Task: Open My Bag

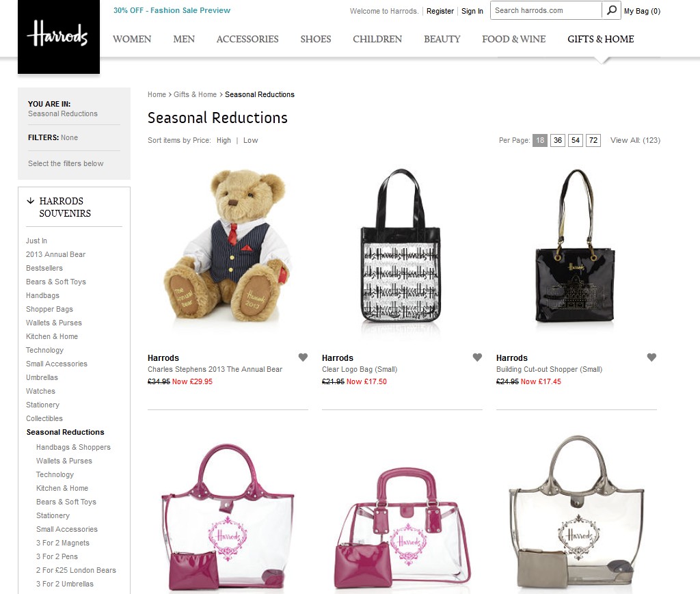Action: click(x=642, y=11)
